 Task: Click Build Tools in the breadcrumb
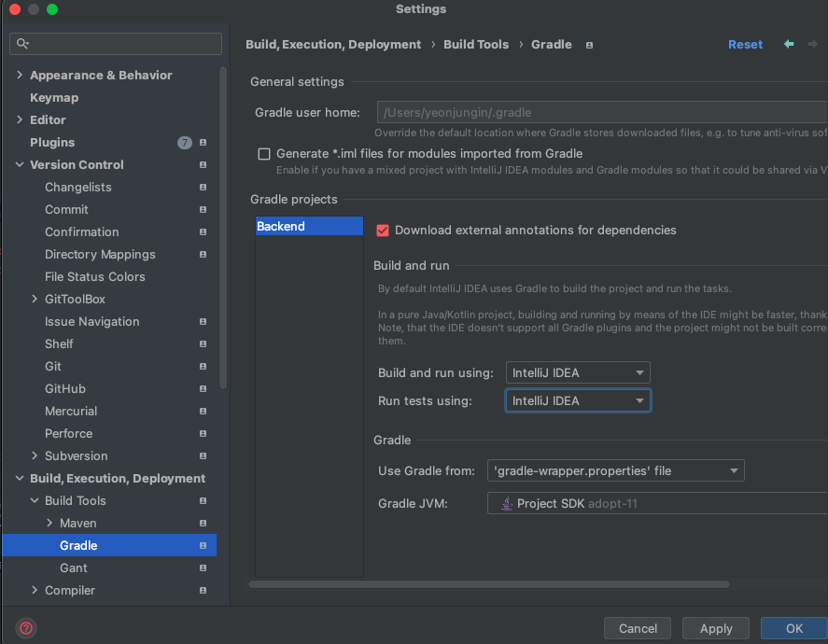tap(476, 45)
